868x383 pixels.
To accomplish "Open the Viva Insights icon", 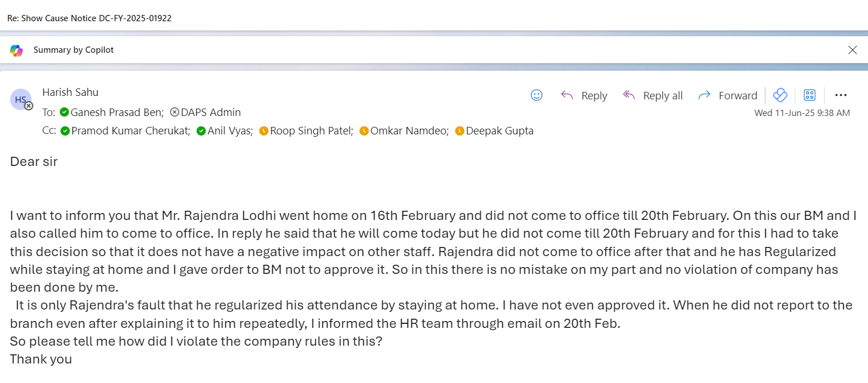I will click(x=779, y=95).
